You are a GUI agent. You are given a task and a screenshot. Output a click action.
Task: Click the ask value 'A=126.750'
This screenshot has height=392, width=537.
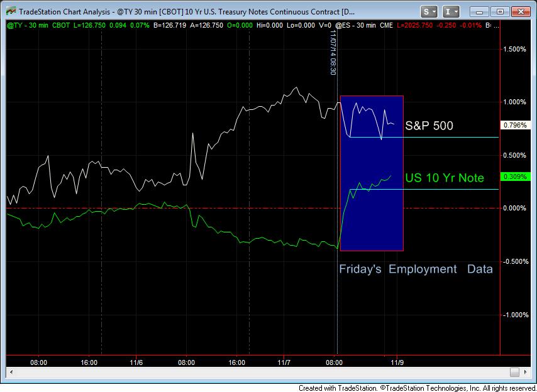tap(206, 25)
